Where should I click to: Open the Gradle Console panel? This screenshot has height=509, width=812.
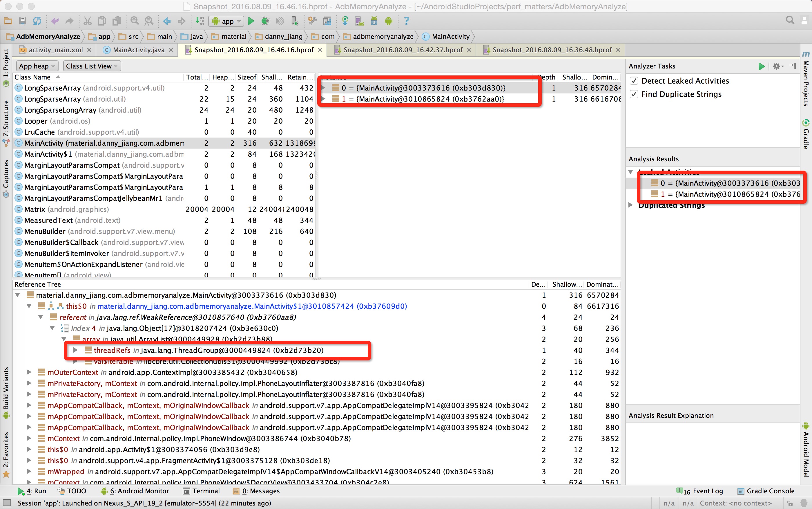770,491
